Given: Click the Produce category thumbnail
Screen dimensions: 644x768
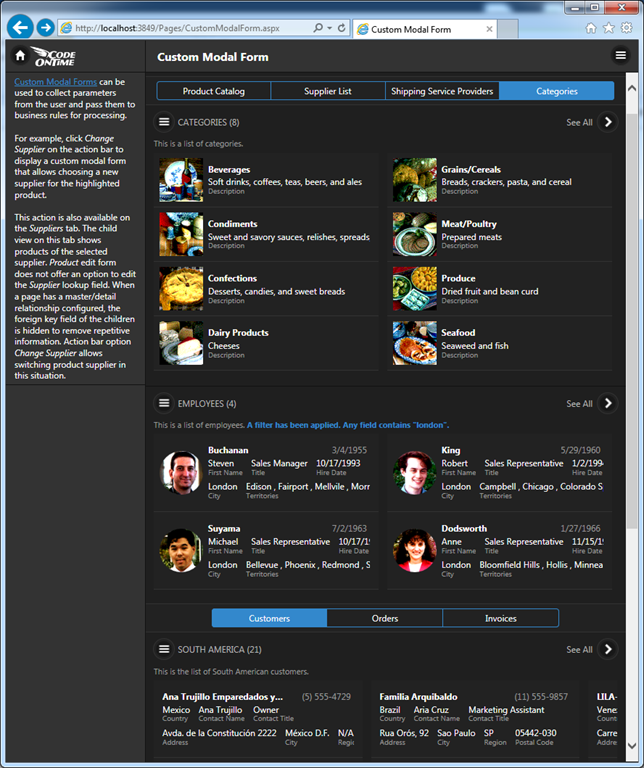Looking at the screenshot, I should pyautogui.click(x=414, y=288).
